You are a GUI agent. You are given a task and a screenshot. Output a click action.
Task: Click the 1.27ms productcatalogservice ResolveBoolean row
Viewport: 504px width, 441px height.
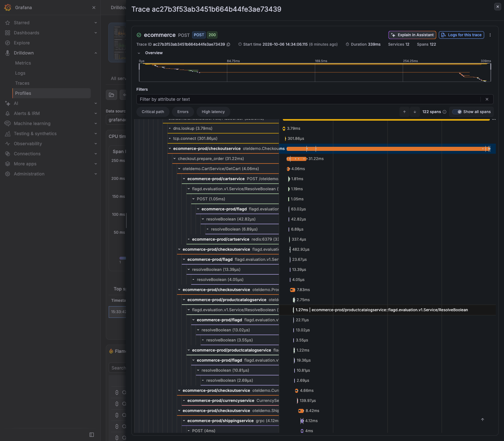(x=387, y=310)
